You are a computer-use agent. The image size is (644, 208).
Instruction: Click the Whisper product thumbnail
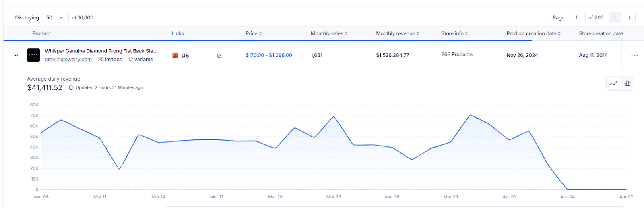(33, 55)
